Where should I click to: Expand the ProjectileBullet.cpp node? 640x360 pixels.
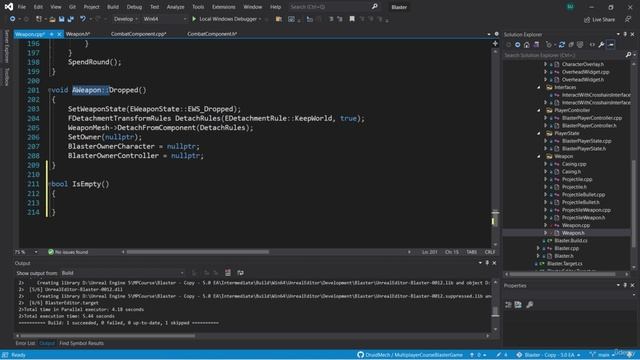point(545,195)
